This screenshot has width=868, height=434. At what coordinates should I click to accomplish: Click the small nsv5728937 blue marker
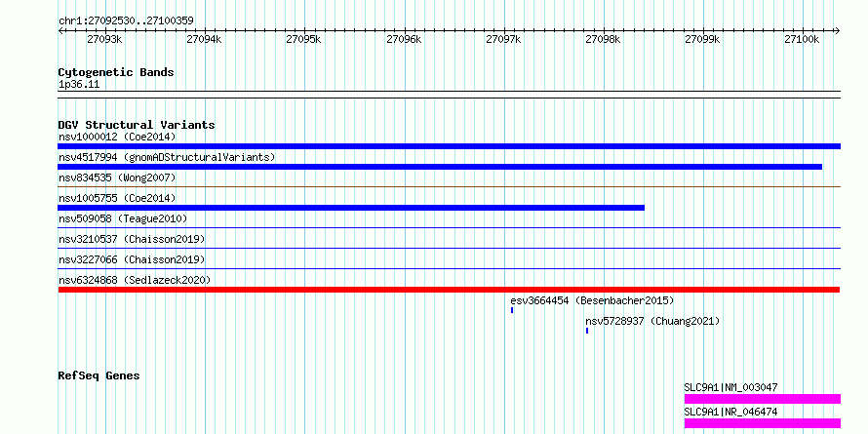587,331
